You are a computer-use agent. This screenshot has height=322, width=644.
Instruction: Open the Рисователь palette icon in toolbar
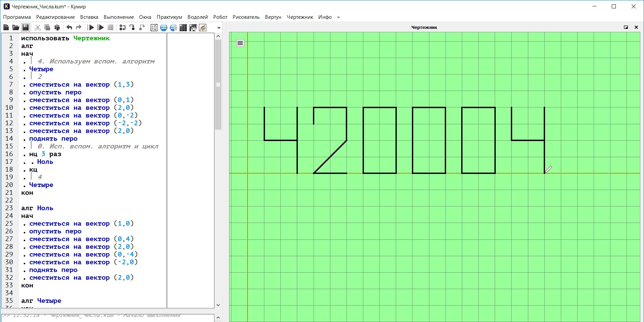click(x=203, y=28)
